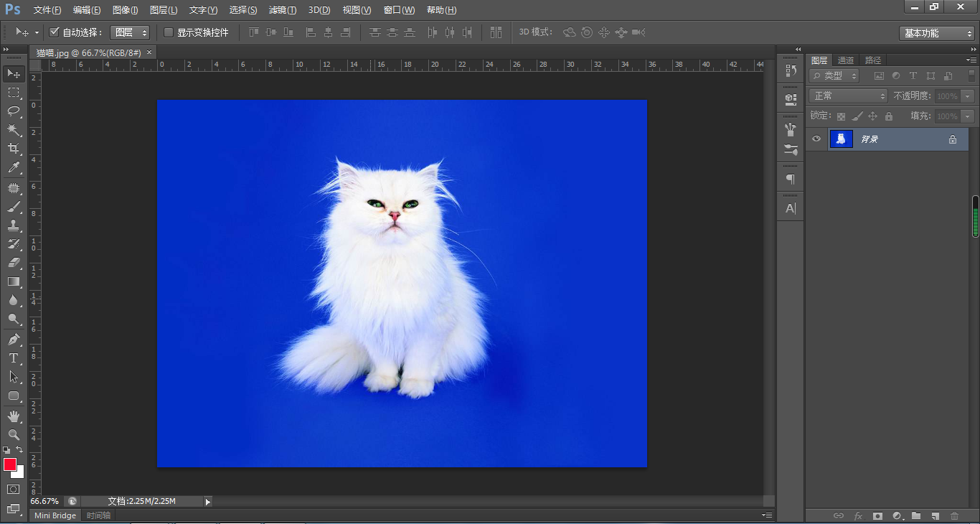Open the Mini Bridge panel
The height and width of the screenshot is (524, 980).
[55, 515]
